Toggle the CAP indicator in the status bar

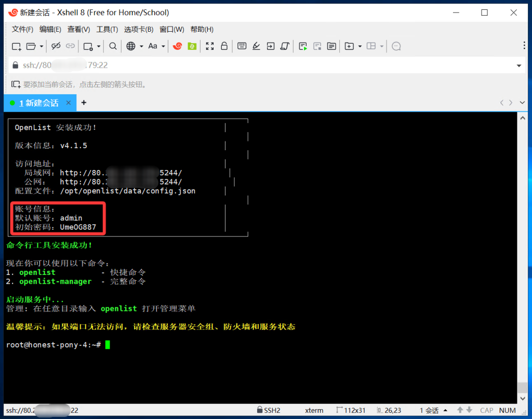point(486,410)
